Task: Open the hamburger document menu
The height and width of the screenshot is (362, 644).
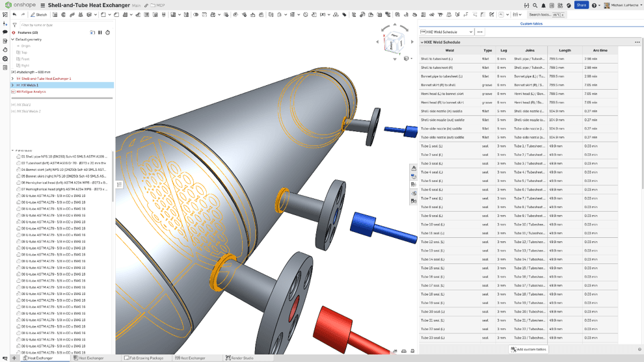Action: pos(43,5)
